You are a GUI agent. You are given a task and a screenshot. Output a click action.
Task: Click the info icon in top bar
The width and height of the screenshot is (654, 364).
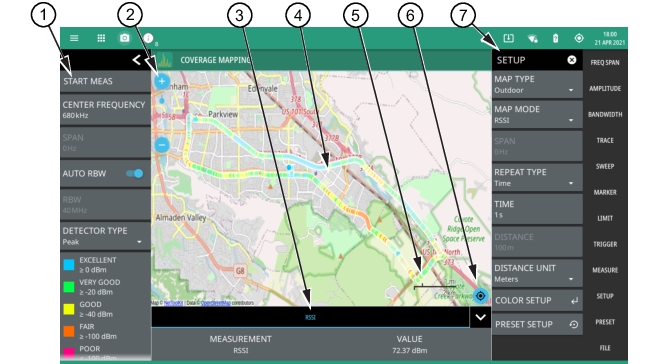(x=148, y=38)
